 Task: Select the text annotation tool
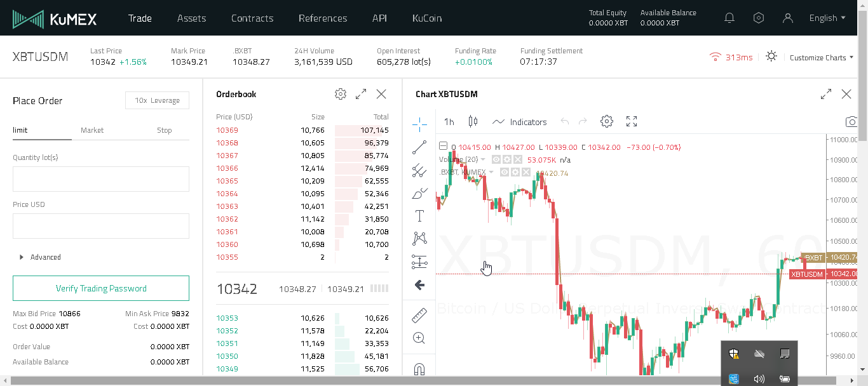coord(419,216)
